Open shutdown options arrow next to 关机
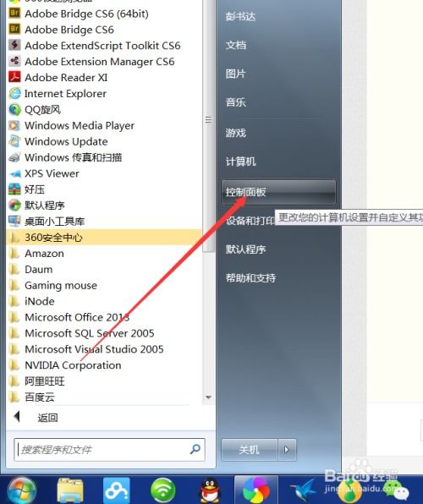423x504 pixels. [287, 450]
